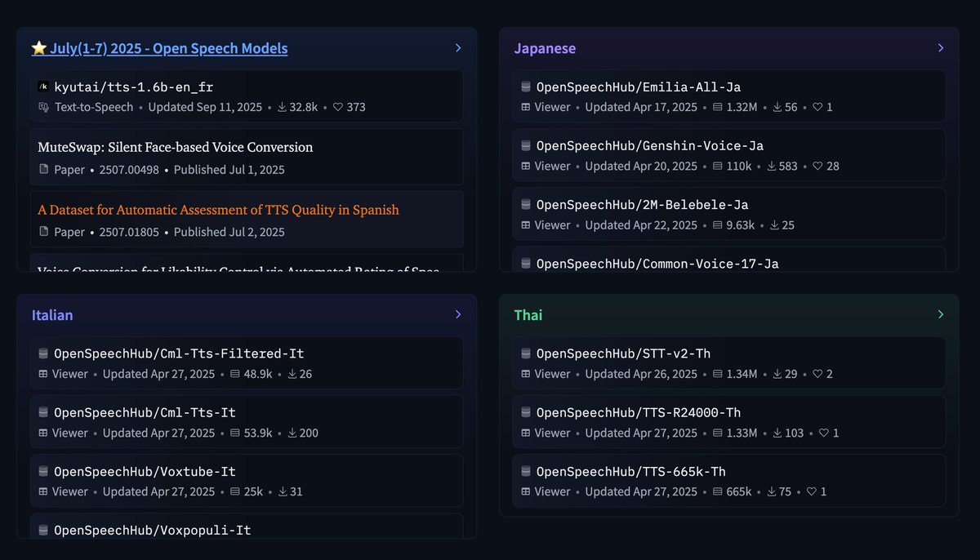Image resolution: width=980 pixels, height=560 pixels.
Task: Open OpenSpeechHub/Voxpopuli-It dataset
Action: click(153, 530)
